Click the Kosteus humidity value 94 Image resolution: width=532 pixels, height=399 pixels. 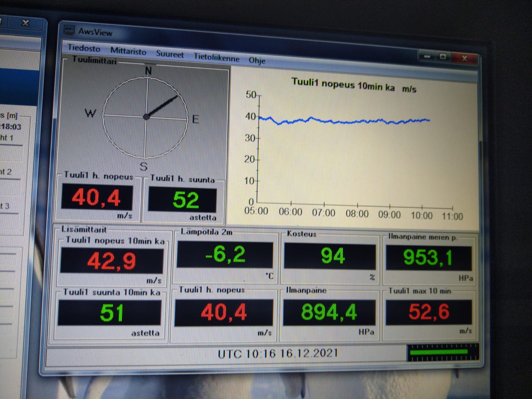click(x=331, y=256)
